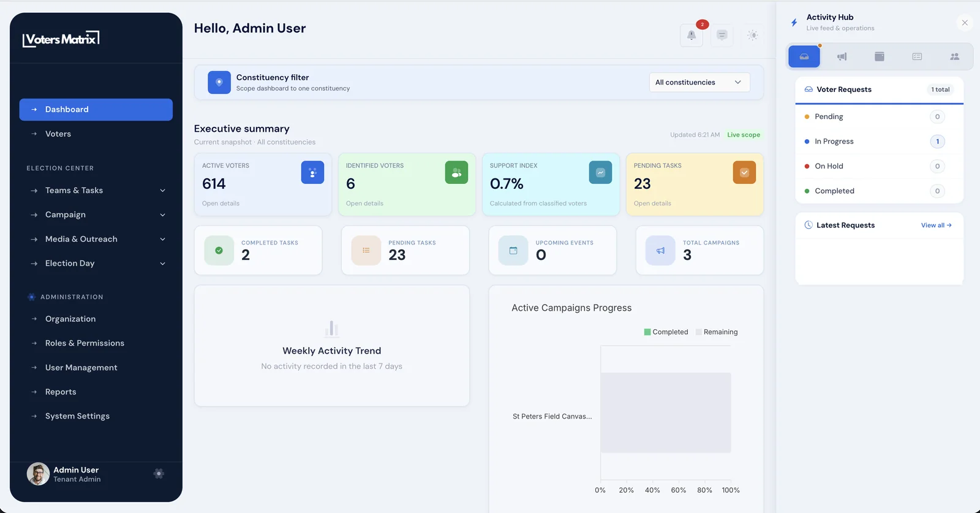Image resolution: width=980 pixels, height=513 pixels.
Task: Open details on yellow Pending Tasks card
Action: point(652,203)
